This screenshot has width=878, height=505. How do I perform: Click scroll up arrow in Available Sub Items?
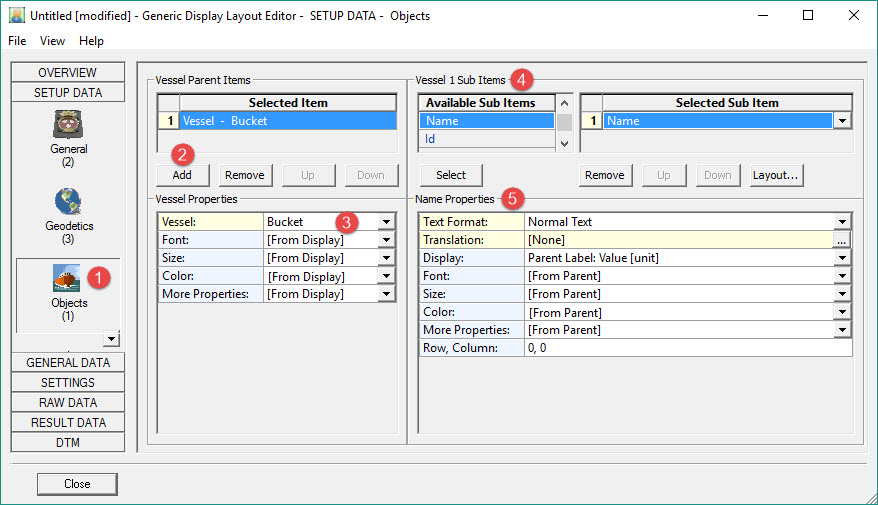564,103
